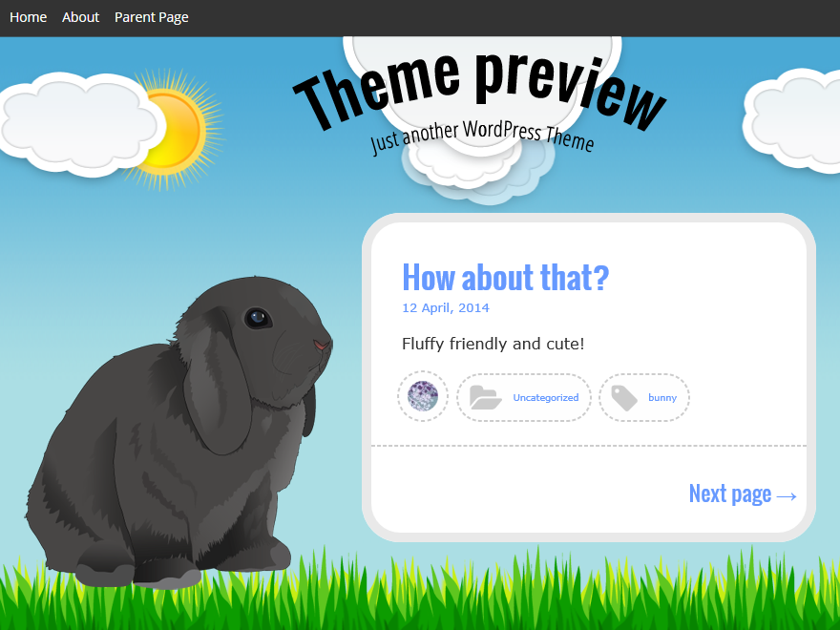Open the bunny tag link
This screenshot has height=630, width=840.
pos(662,397)
